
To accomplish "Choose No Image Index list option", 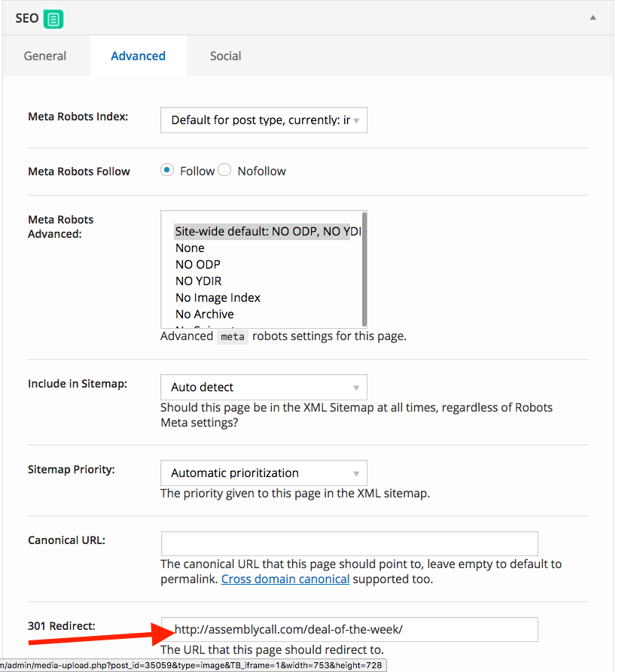I will [x=218, y=297].
